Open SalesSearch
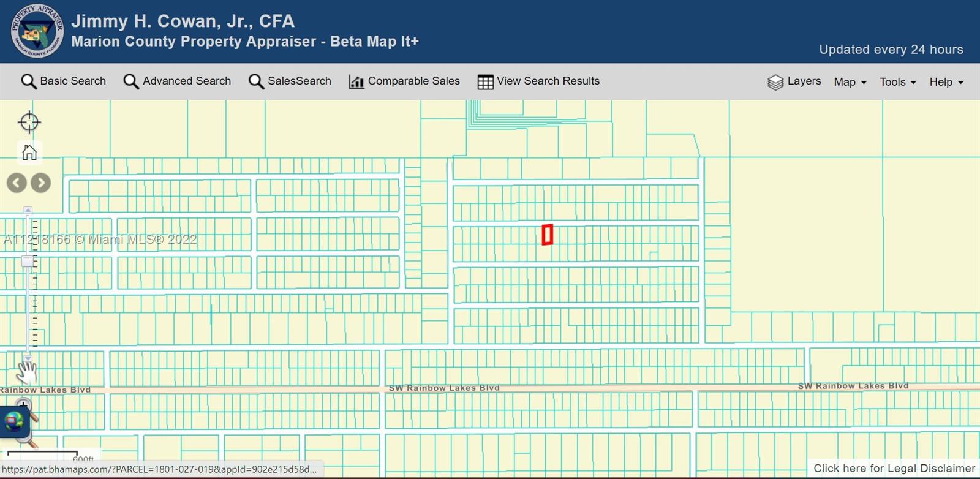Viewport: 980px width, 479px height. (290, 81)
